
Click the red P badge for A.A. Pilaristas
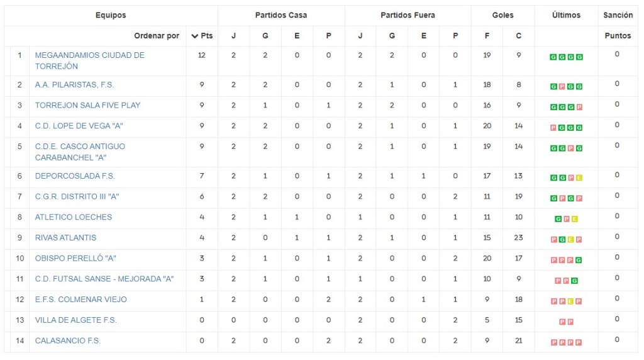coord(562,87)
